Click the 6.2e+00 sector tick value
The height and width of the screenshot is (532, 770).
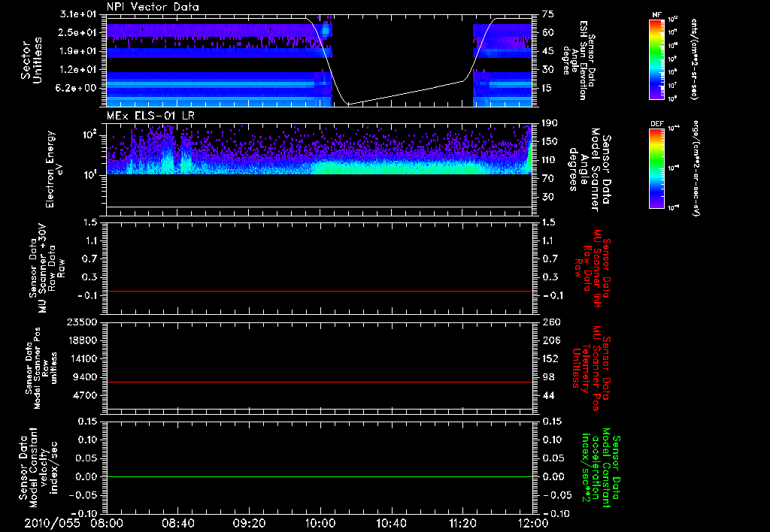coord(77,88)
